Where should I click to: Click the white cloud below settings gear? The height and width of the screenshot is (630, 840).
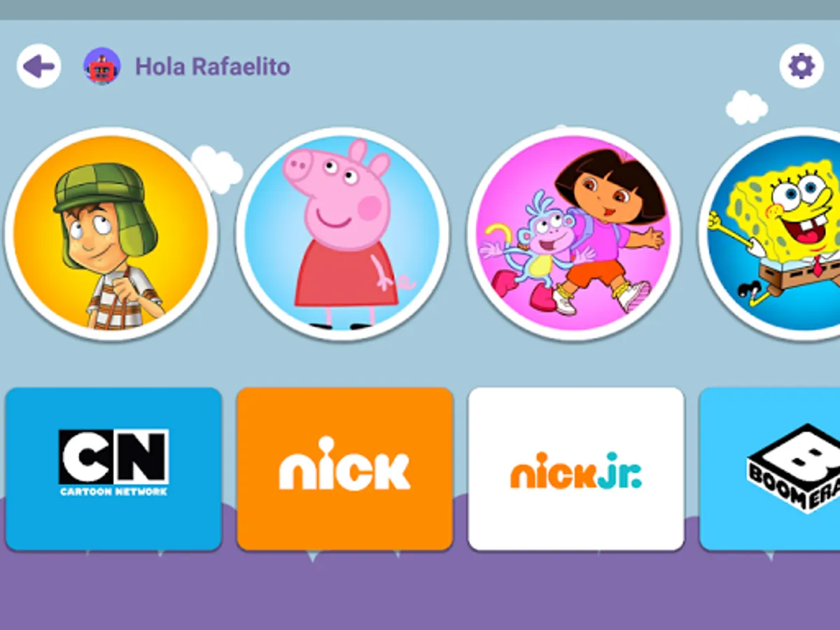[x=746, y=107]
